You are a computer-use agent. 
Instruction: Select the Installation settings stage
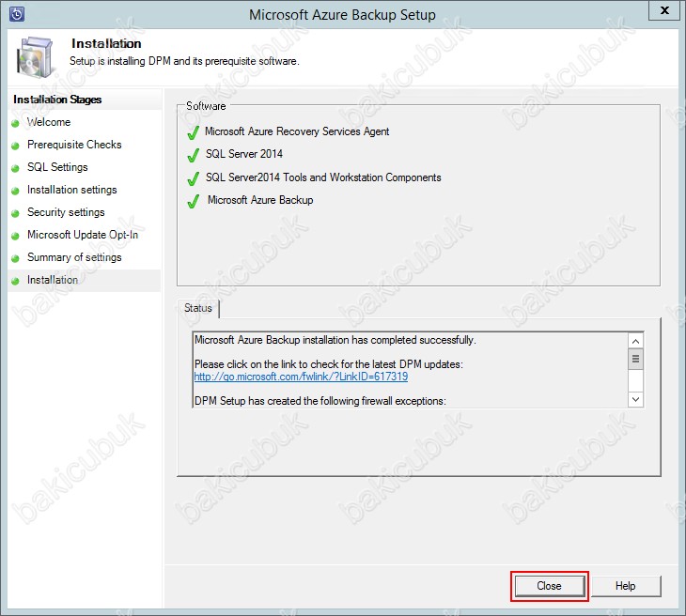(71, 190)
